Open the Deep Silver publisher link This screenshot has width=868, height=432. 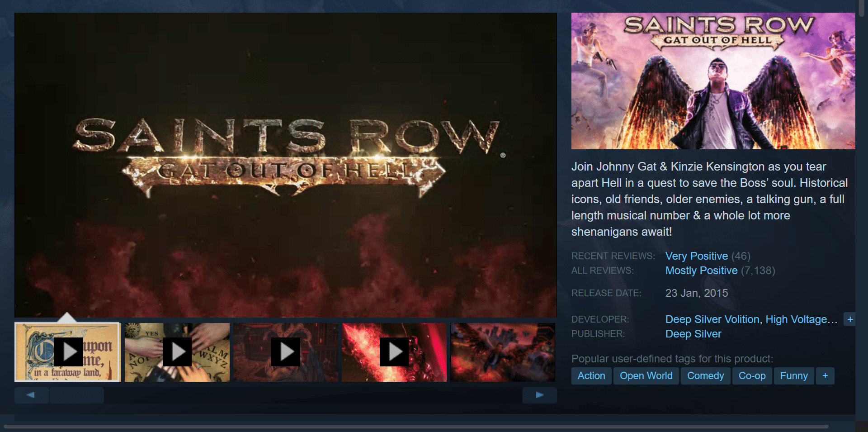(693, 334)
